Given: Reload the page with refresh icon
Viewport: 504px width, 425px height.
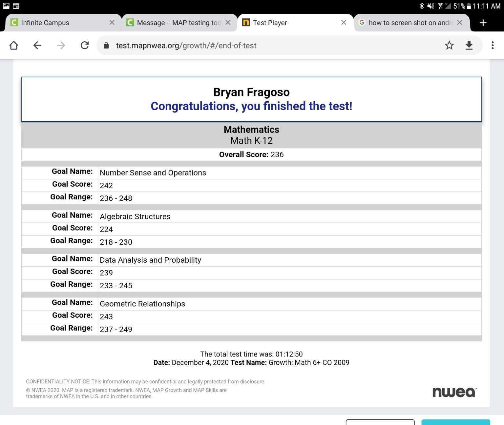Looking at the screenshot, I should pos(85,45).
